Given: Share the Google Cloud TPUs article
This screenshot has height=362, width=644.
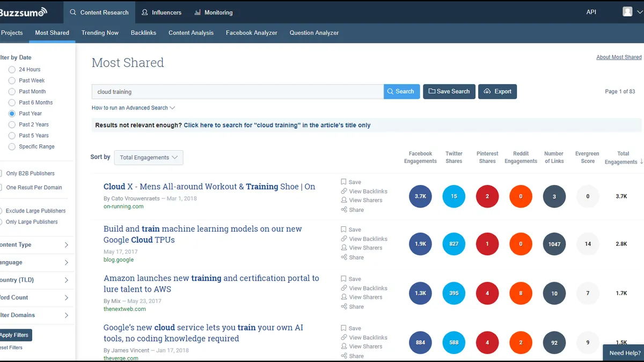Looking at the screenshot, I should point(352,257).
